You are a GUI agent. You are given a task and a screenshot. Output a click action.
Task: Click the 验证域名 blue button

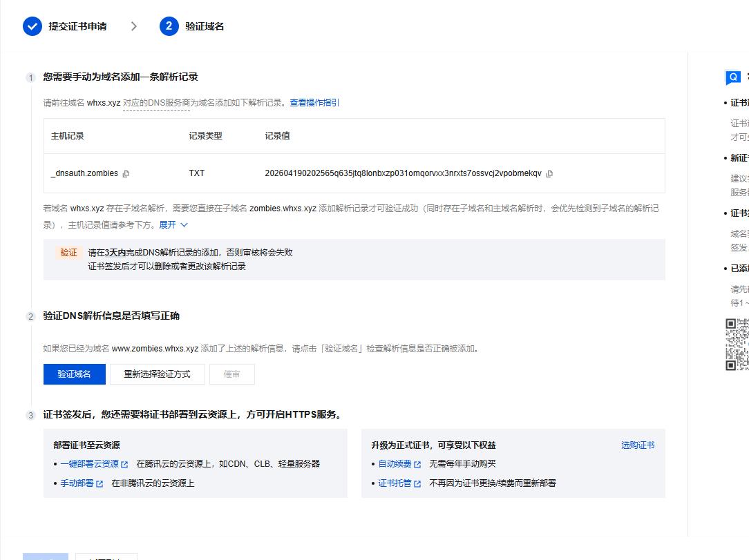tap(75, 374)
